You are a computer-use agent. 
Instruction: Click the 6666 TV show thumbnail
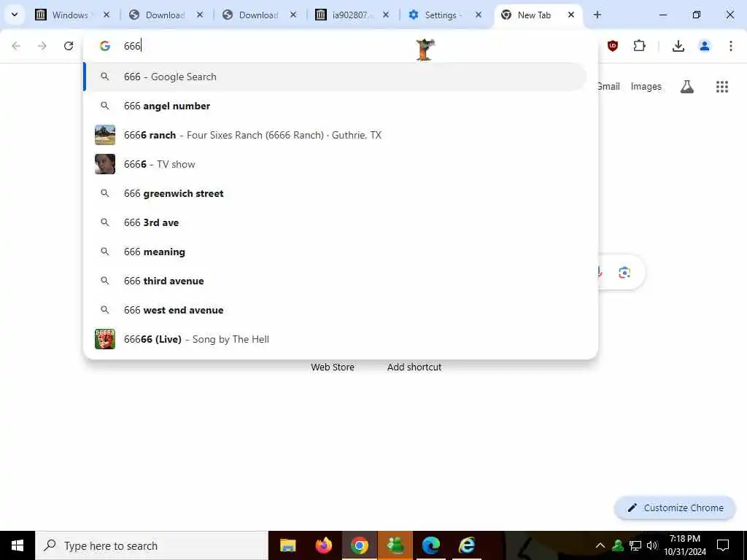coord(105,164)
